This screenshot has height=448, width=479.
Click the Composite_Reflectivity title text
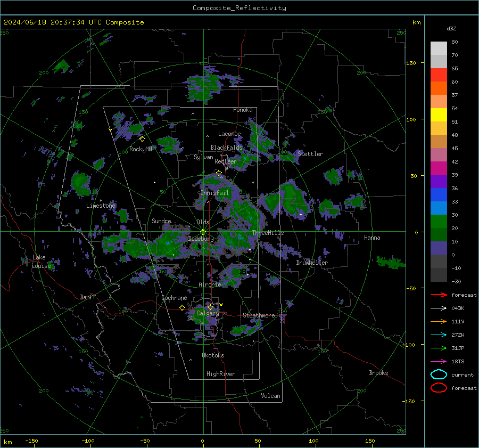(x=240, y=8)
